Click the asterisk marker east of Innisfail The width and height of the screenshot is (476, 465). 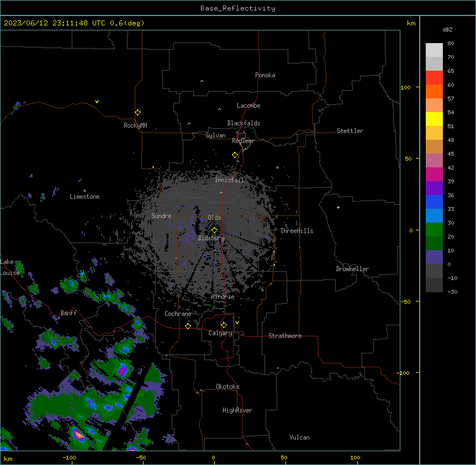pyautogui.click(x=277, y=167)
